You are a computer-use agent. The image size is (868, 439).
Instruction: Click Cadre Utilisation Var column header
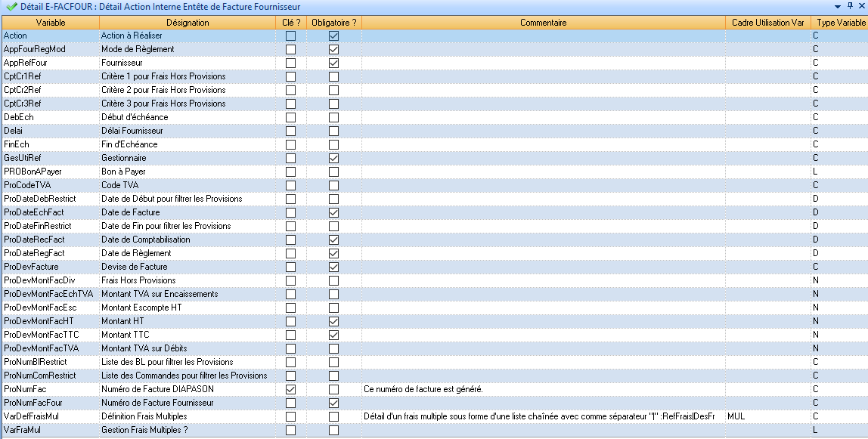click(767, 23)
